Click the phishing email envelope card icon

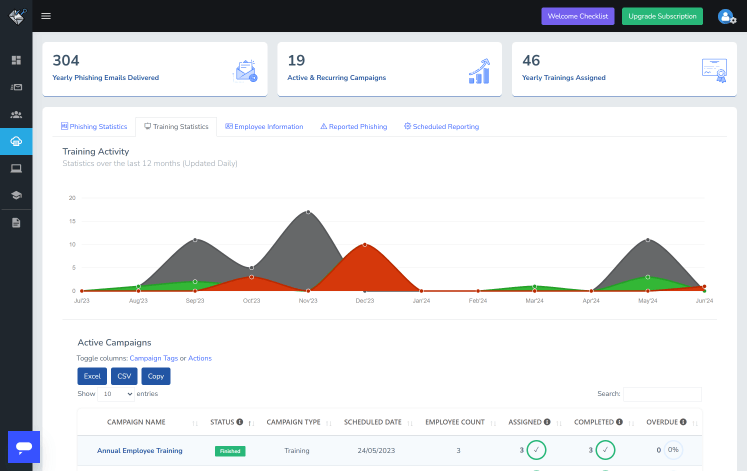coord(245,71)
